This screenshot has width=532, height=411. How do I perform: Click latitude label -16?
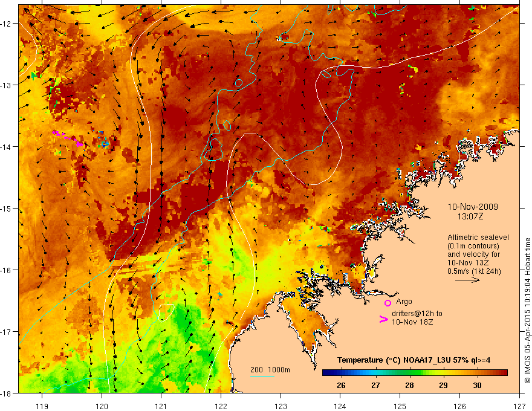6,270
